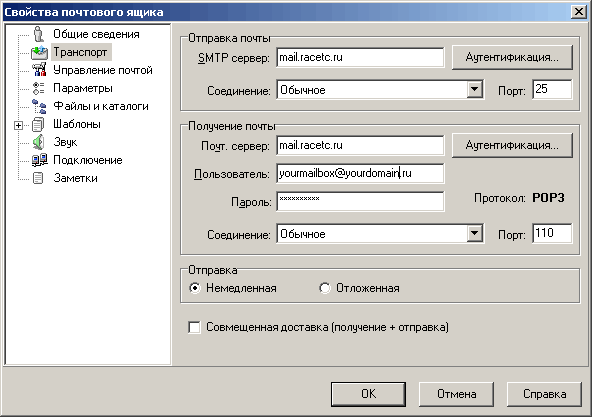Select the Параметры tree item label
Image resolution: width=592 pixels, height=417 pixels.
pos(83,88)
